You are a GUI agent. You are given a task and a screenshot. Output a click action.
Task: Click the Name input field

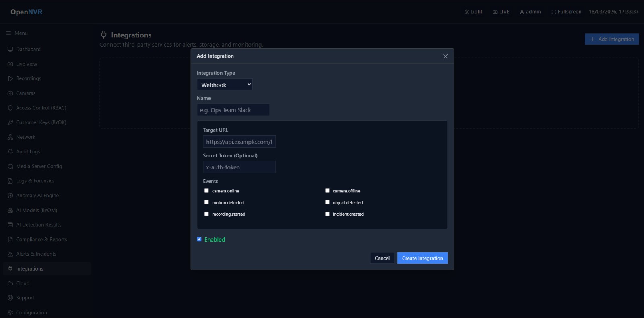click(233, 110)
